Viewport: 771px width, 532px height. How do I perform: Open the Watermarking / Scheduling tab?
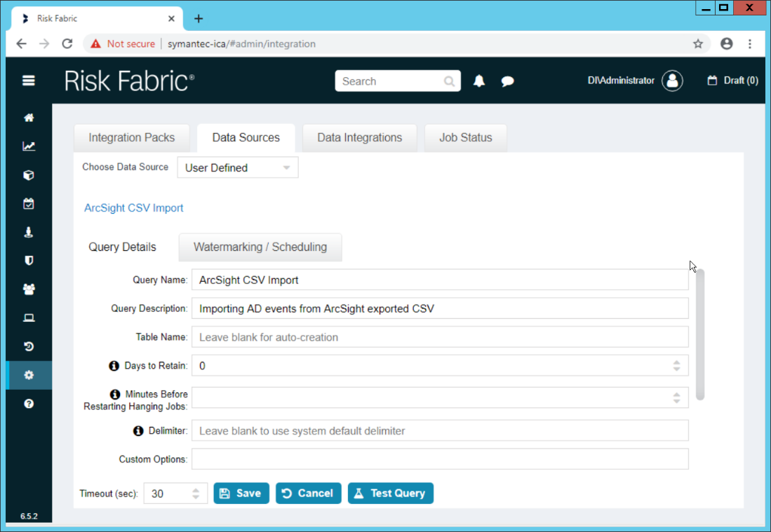[260, 247]
